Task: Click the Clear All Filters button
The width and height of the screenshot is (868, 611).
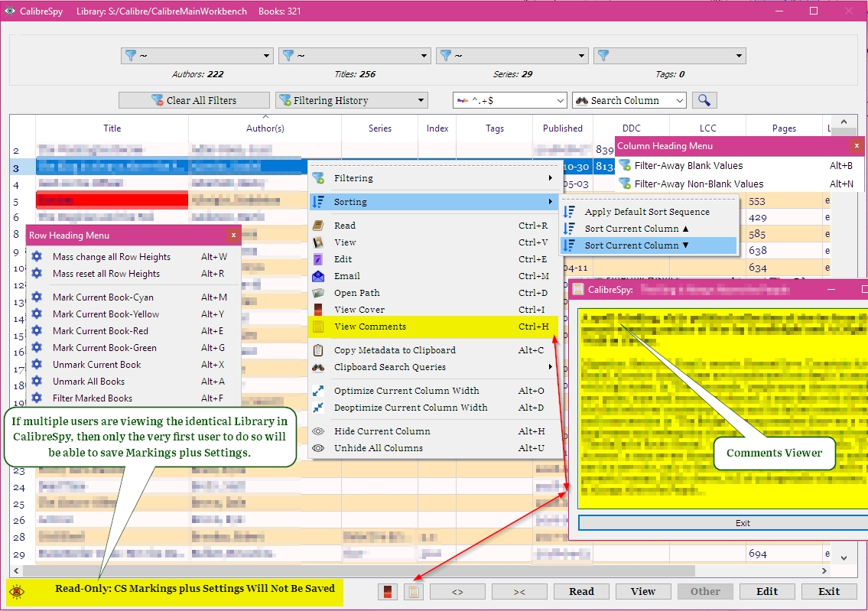Action: [194, 100]
